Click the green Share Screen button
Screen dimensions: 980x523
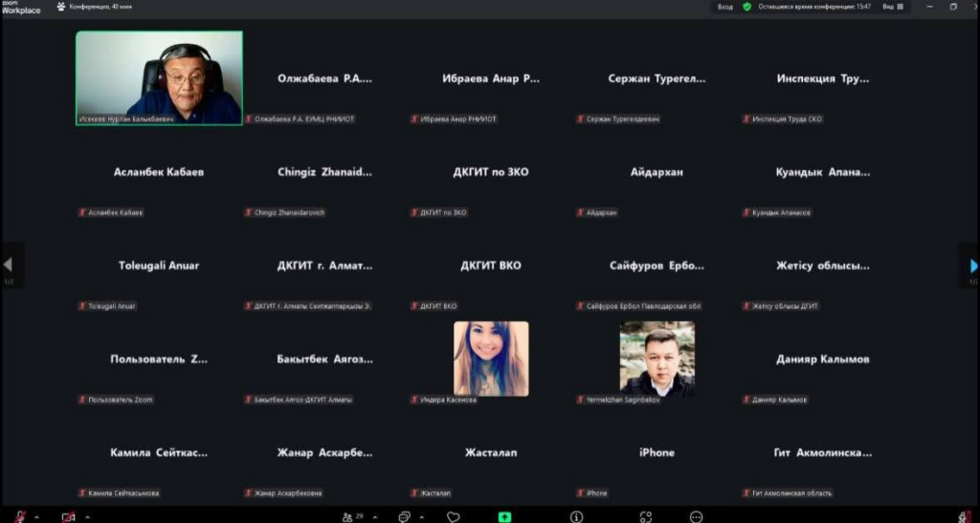coord(503,516)
